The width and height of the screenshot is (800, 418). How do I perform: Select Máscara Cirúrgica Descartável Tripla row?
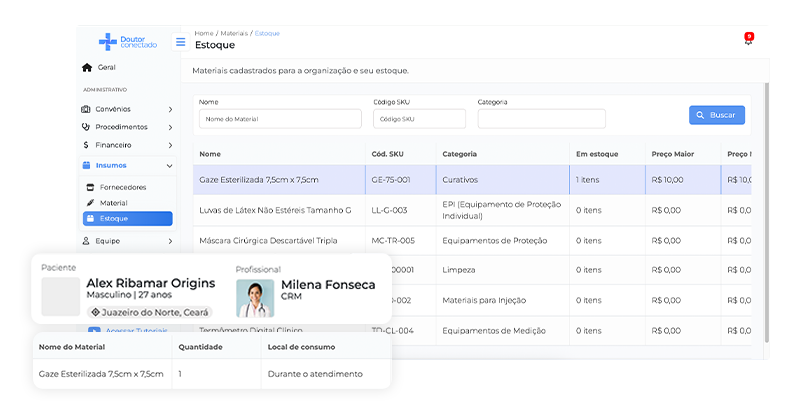[472, 240]
